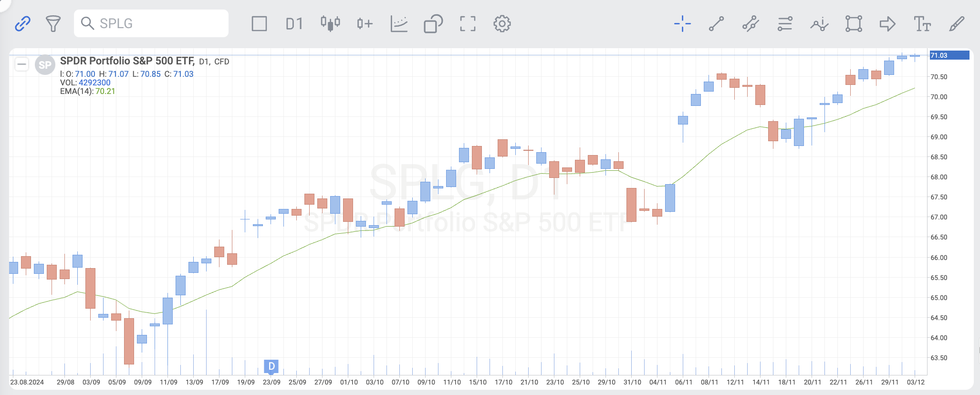Click the open price value 71.00
The image size is (980, 395).
click(85, 74)
